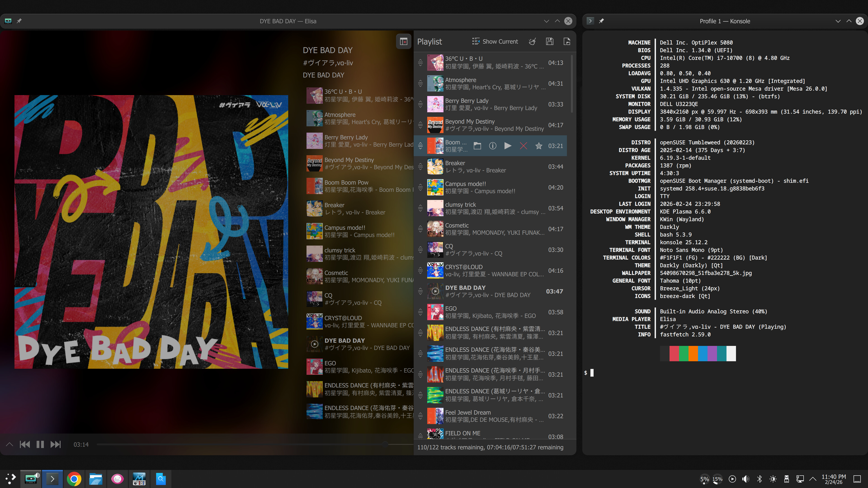Open Chrome from the taskbar
Screen dimensions: 868x488
tap(74, 479)
